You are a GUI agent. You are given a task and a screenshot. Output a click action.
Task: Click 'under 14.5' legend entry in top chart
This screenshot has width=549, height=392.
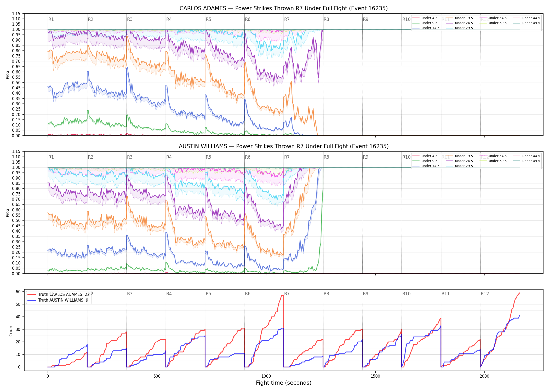(426, 28)
